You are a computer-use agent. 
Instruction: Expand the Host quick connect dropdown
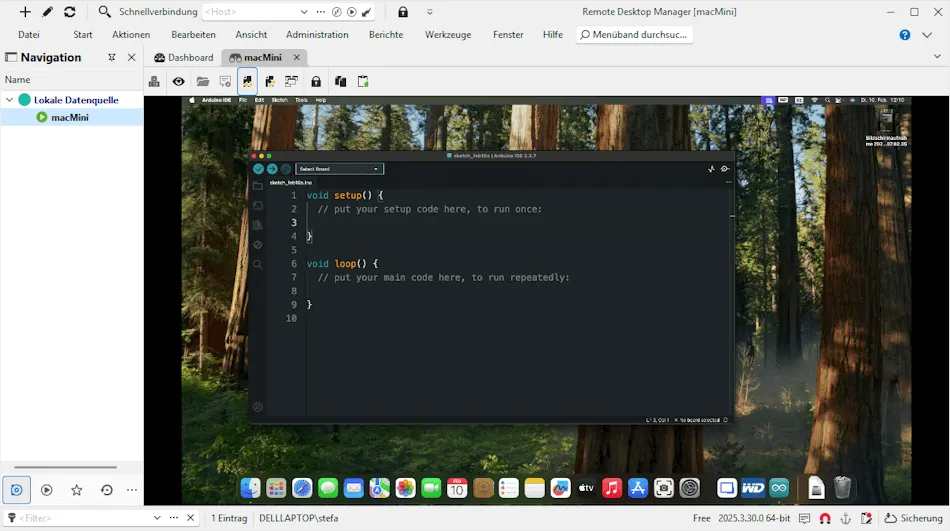(304, 12)
